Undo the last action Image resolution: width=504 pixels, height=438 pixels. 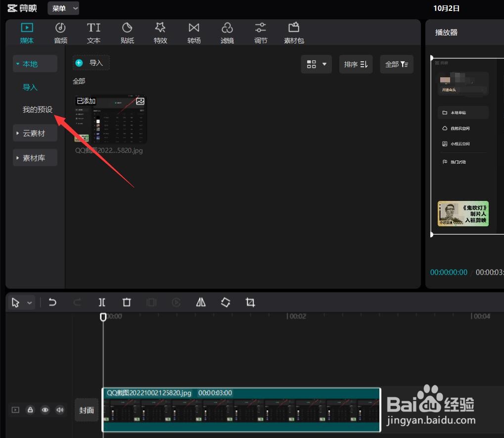52,302
